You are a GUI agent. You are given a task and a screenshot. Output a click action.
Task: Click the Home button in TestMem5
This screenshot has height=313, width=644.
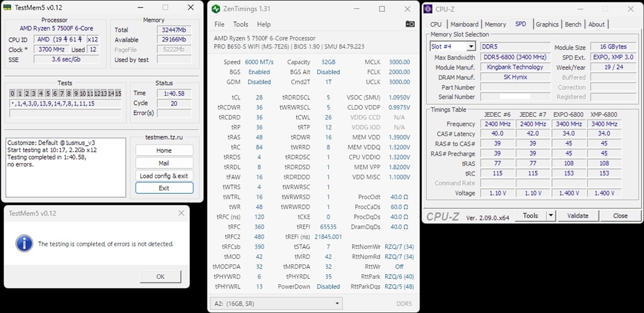pyautogui.click(x=164, y=151)
